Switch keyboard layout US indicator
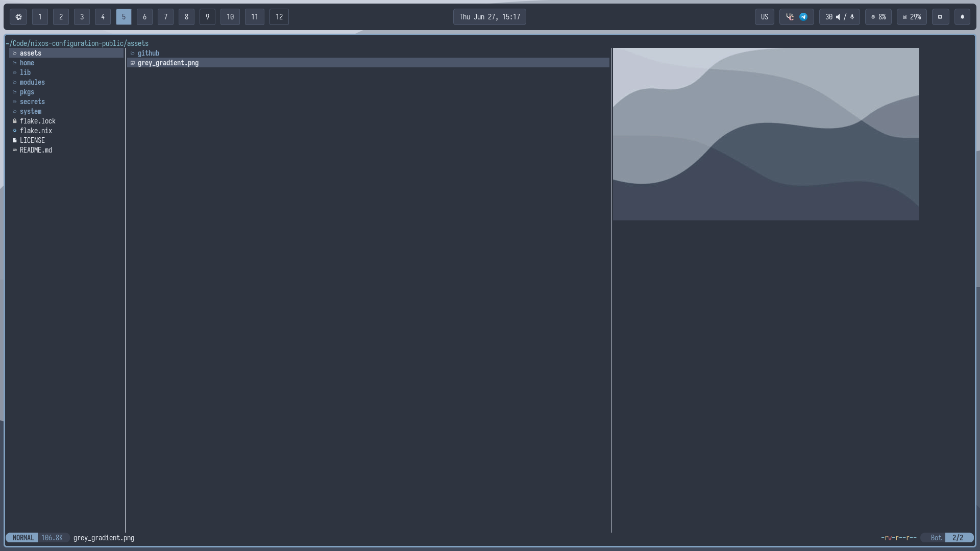 pos(764,17)
